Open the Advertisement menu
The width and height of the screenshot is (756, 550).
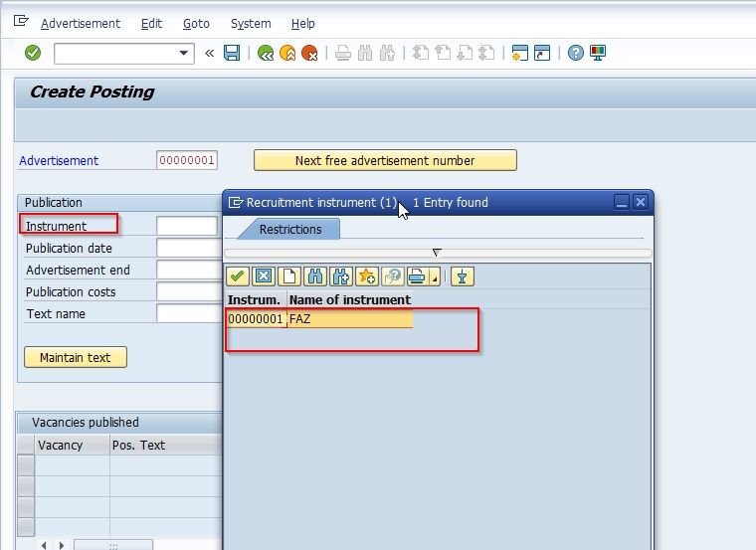[81, 24]
